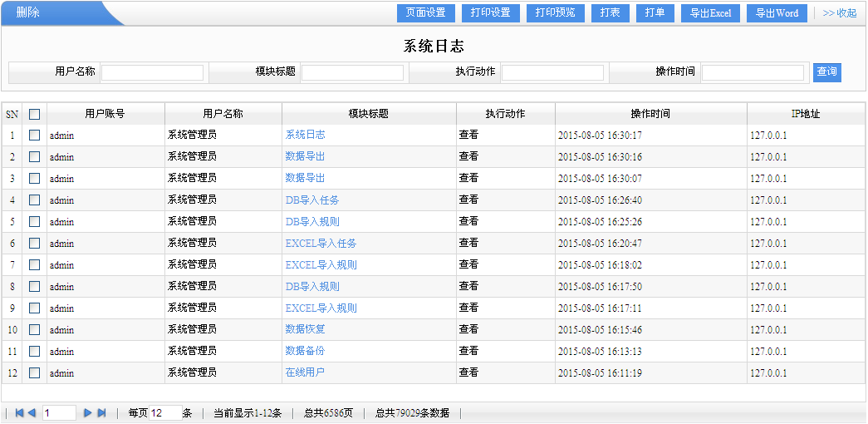Tick the checkbox for row 12
The height and width of the screenshot is (424, 868).
[x=35, y=373]
